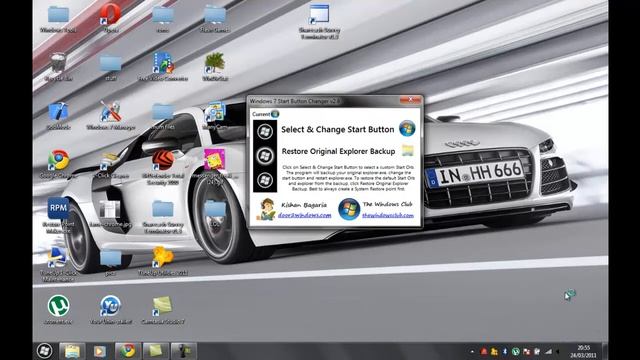Click Restore Original Explorer Backup

pos(338,151)
